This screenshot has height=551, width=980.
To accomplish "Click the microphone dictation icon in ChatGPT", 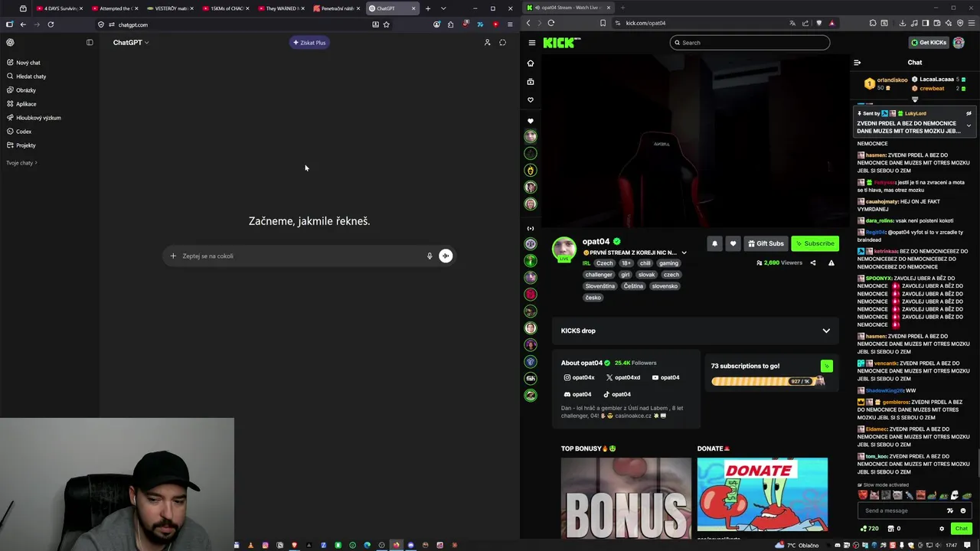I will coord(430,256).
